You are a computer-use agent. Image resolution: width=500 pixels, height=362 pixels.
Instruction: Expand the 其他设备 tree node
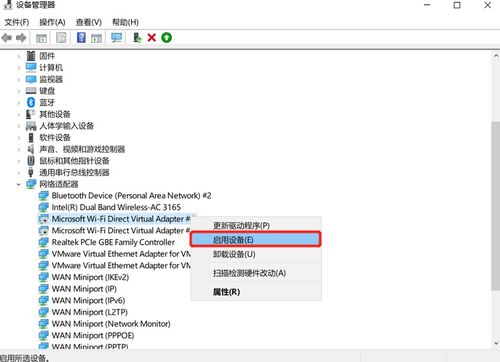[19, 114]
